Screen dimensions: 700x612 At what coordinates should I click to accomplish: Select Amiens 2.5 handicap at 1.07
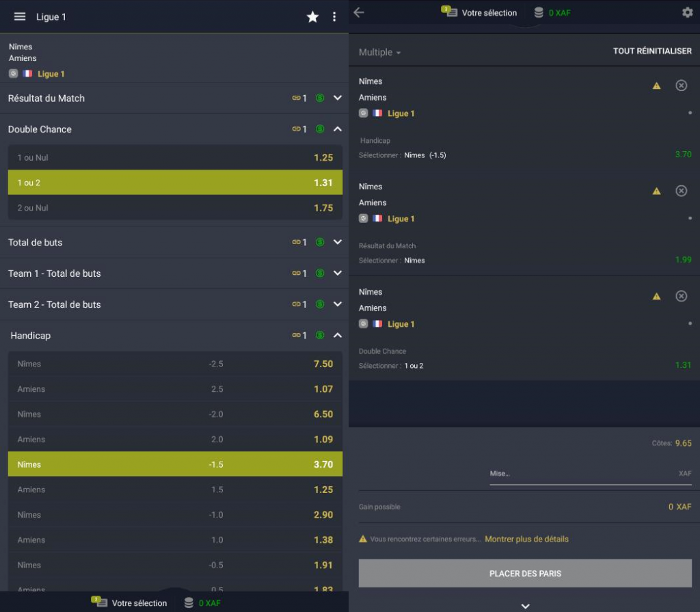(175, 389)
